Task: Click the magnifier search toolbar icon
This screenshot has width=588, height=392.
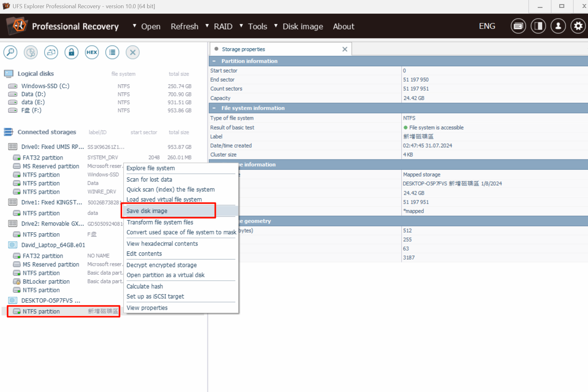Action: (x=10, y=52)
